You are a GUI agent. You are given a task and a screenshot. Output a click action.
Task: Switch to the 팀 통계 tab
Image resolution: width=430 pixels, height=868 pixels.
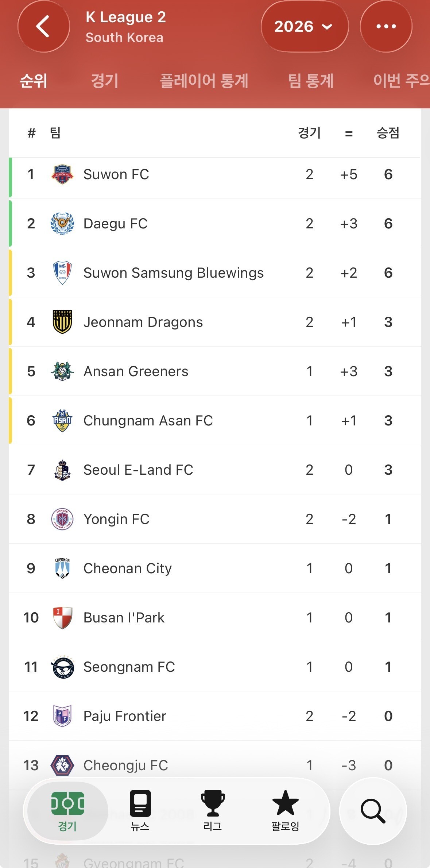click(311, 81)
